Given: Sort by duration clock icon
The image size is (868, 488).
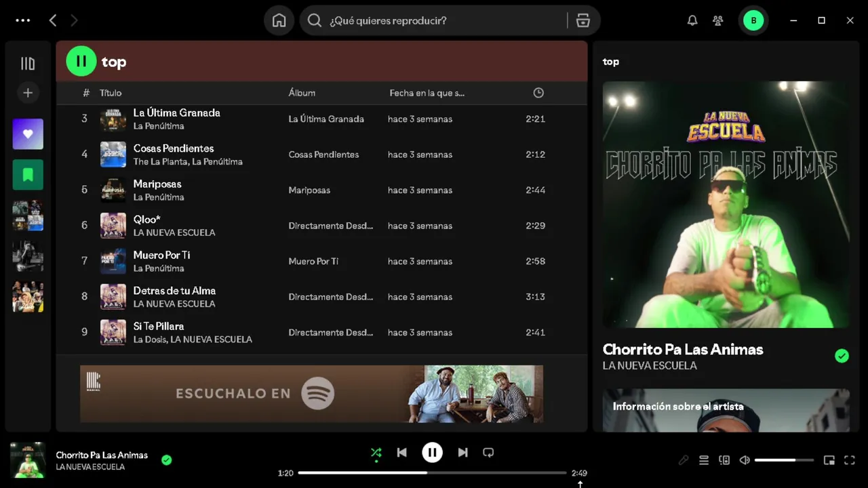Looking at the screenshot, I should [x=538, y=93].
